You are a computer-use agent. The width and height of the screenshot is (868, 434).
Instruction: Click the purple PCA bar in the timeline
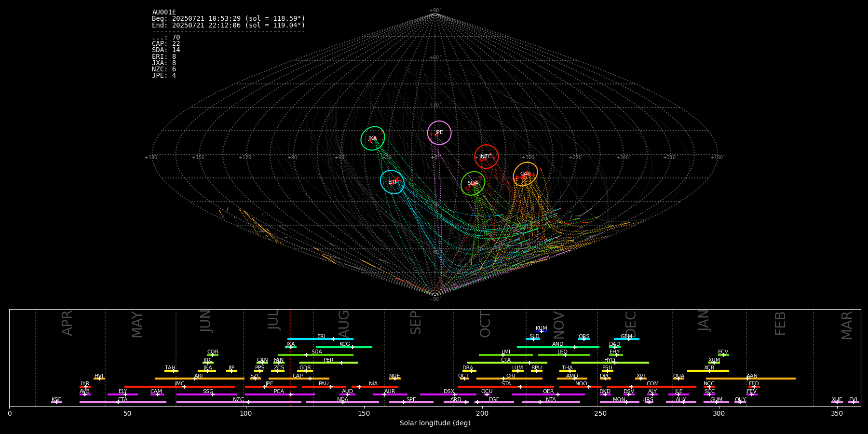point(280,394)
